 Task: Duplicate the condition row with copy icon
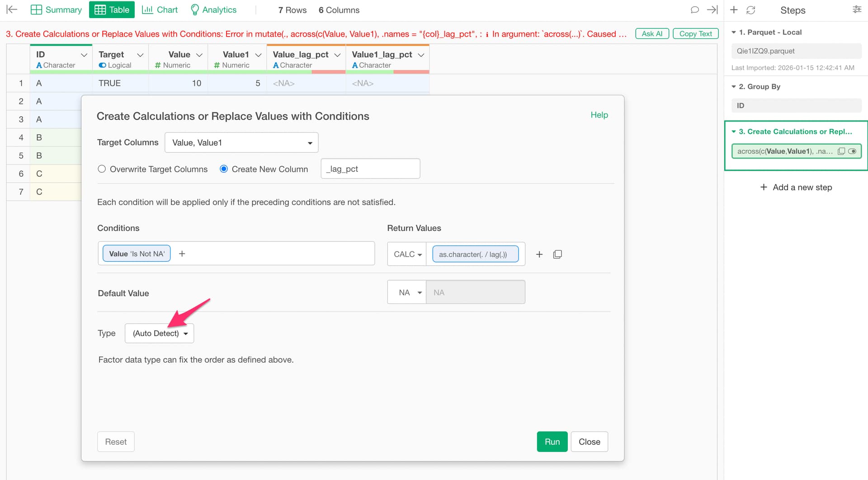557,254
